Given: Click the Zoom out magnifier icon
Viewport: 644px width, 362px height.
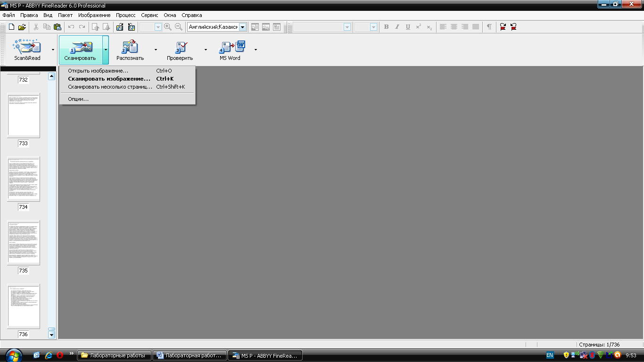Looking at the screenshot, I should point(179,27).
